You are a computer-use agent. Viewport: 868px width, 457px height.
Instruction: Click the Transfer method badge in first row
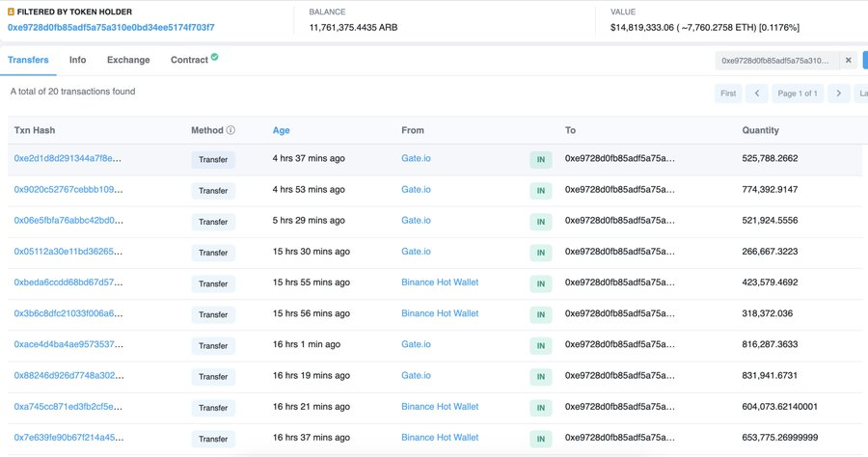click(x=213, y=159)
